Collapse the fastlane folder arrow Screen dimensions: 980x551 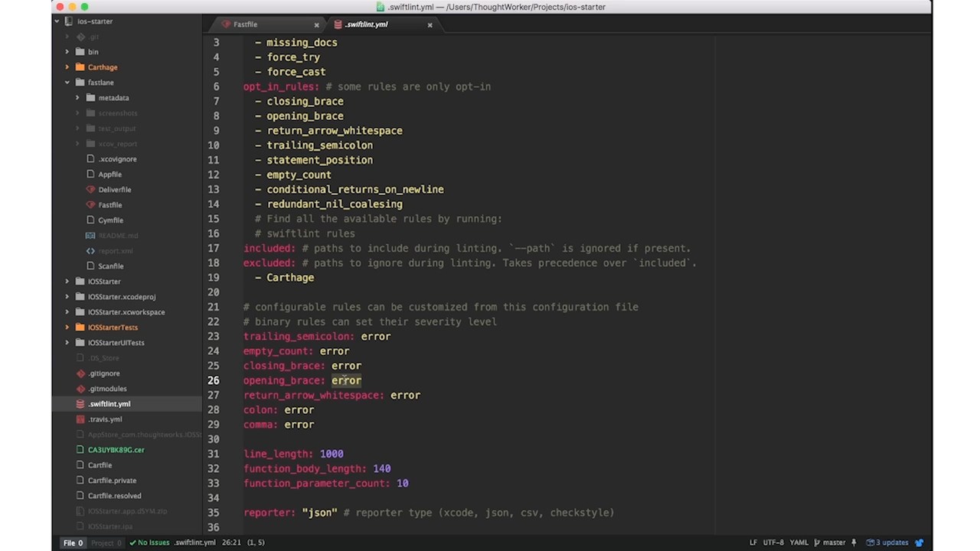(x=67, y=83)
